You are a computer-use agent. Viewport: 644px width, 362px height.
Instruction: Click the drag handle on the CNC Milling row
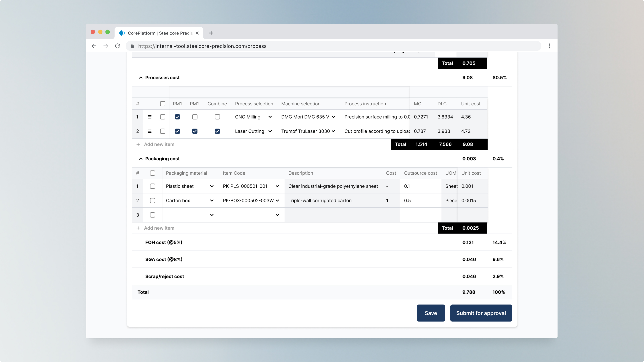[x=149, y=116]
